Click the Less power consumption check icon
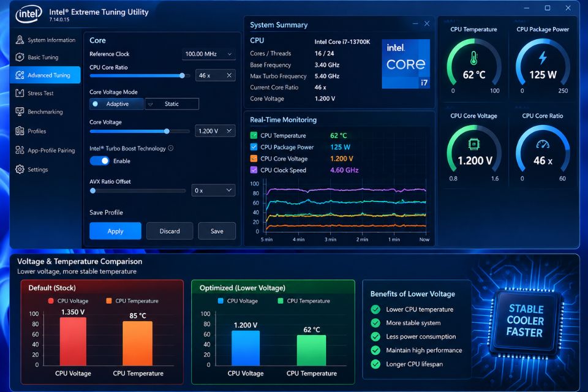 coord(375,336)
